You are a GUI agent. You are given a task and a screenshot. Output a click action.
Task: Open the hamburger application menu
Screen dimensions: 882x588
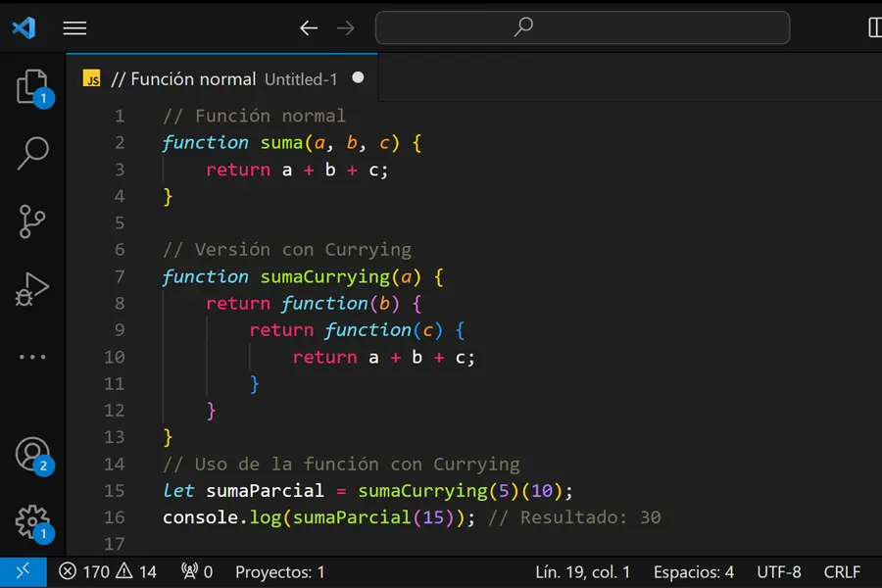point(74,27)
